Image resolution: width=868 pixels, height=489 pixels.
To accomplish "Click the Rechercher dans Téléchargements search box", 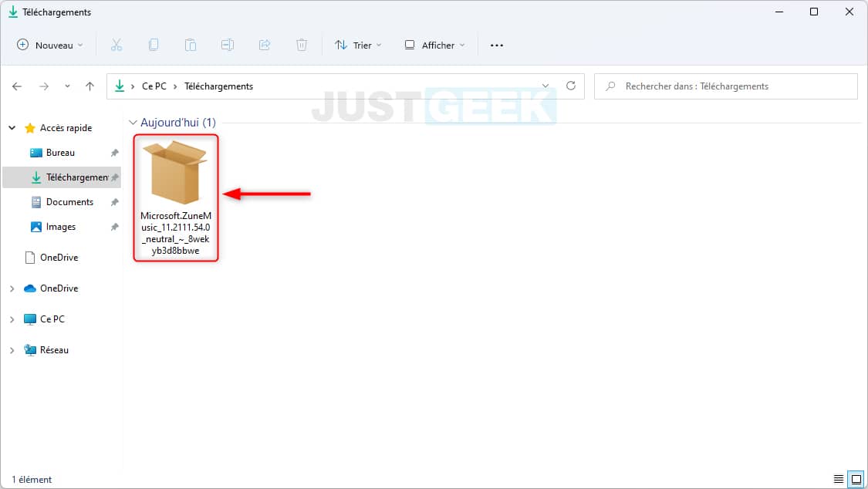I will pyautogui.click(x=726, y=86).
